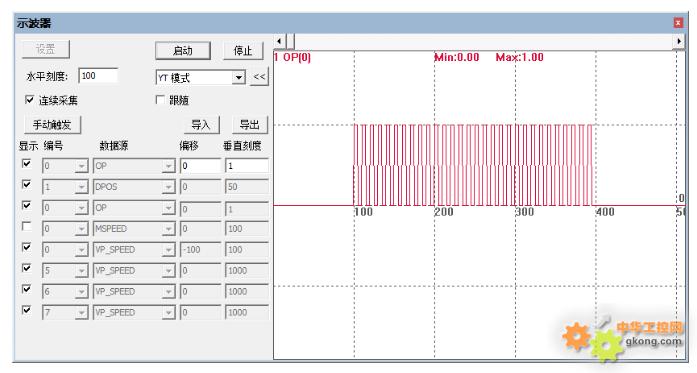Click the left scroll arrow above the waveform
697x373 pixels.
coord(279,41)
